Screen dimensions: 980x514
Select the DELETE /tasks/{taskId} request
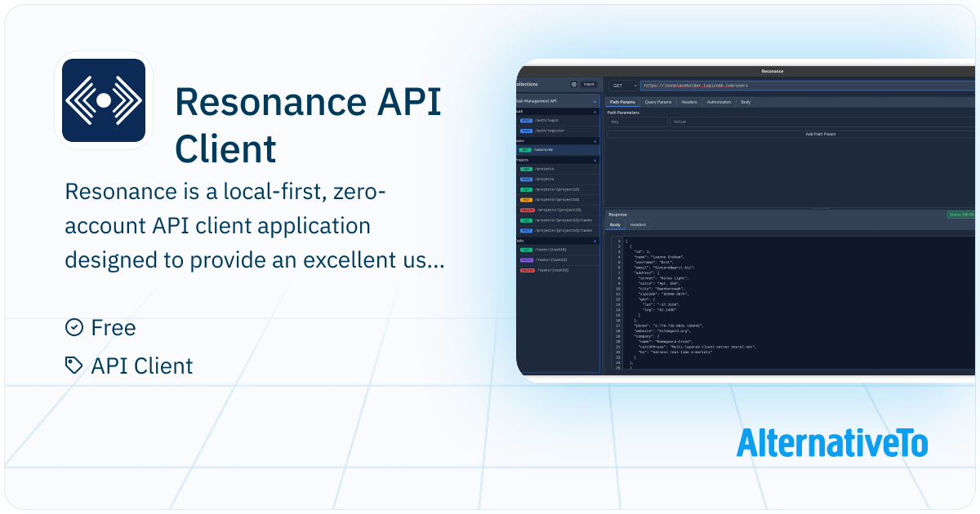[x=558, y=270]
